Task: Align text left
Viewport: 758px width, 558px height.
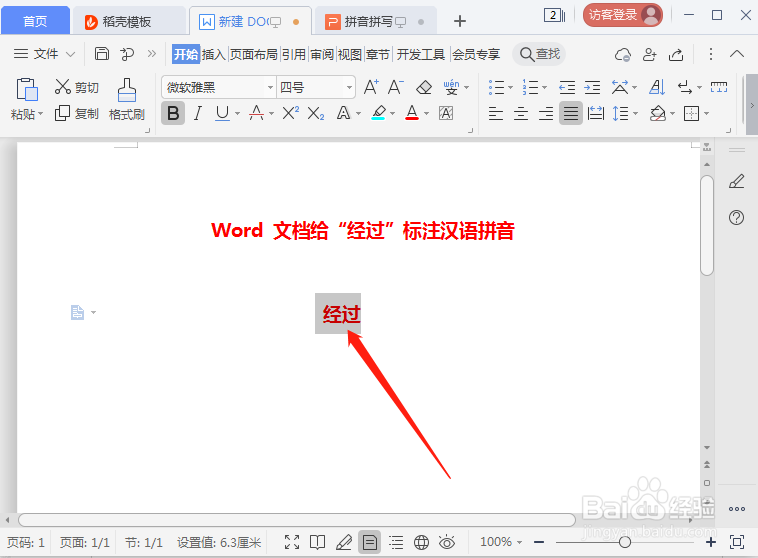Action: tap(496, 114)
